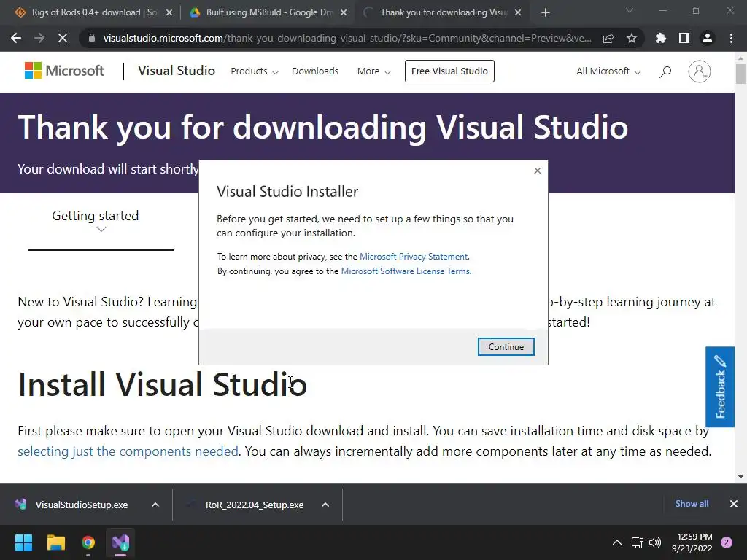Open Chrome profile avatar icon
Image resolution: width=747 pixels, height=560 pixels.
708,38
